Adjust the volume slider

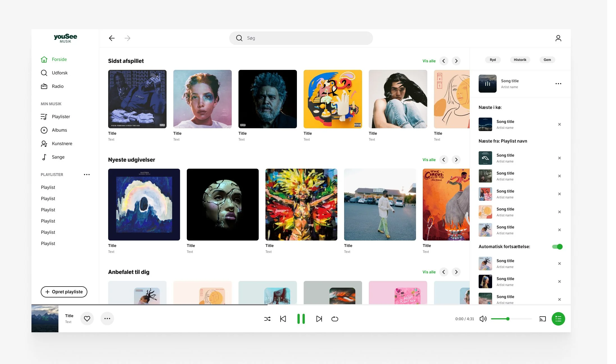coord(511,319)
